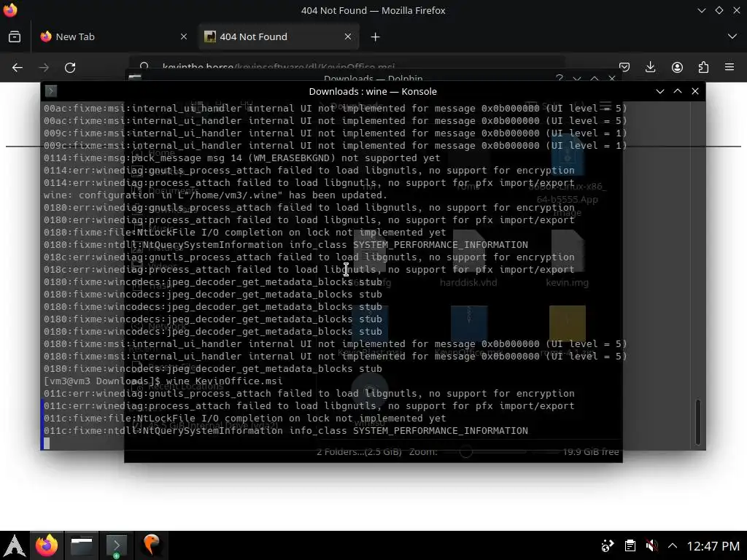Switch to the New Tab tab
This screenshot has height=560, width=747.
[x=114, y=36]
